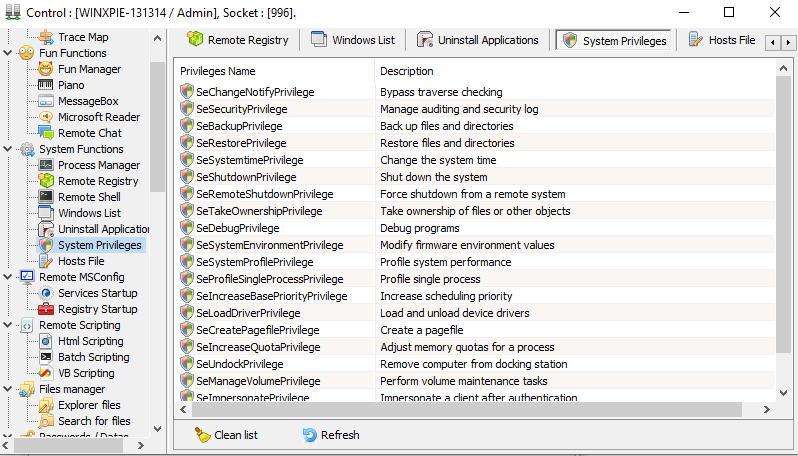The width and height of the screenshot is (798, 456).
Task: Collapse the Remote Scripting tree node
Action: (x=9, y=325)
